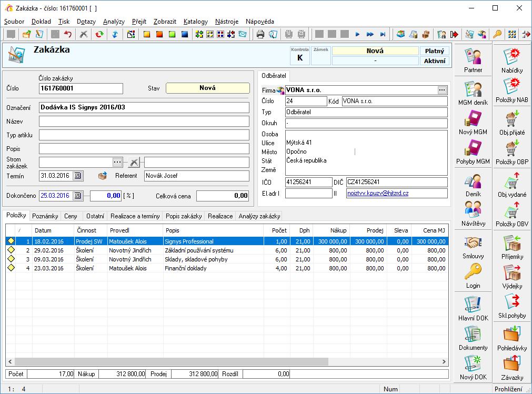
Task: Click the edit document pencil toolbar icon
Action: coord(39,34)
